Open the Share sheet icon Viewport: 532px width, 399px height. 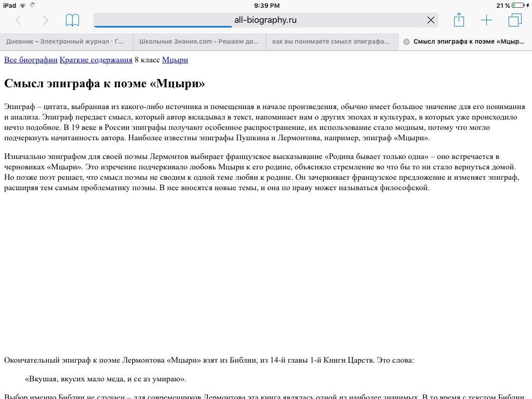point(459,20)
